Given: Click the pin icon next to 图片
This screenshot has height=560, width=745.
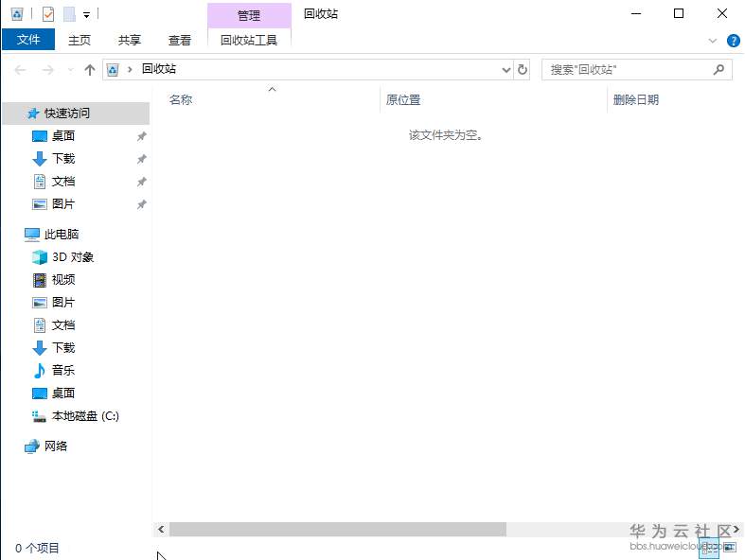Looking at the screenshot, I should (142, 204).
